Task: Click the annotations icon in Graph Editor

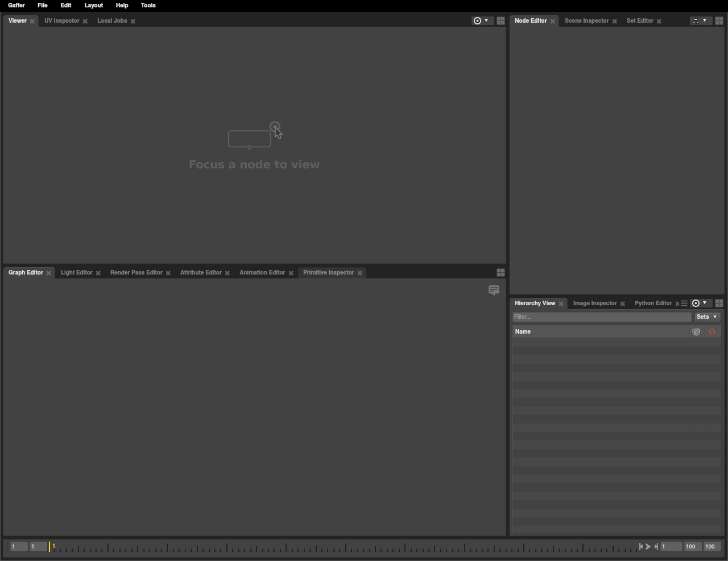Action: coord(494,290)
